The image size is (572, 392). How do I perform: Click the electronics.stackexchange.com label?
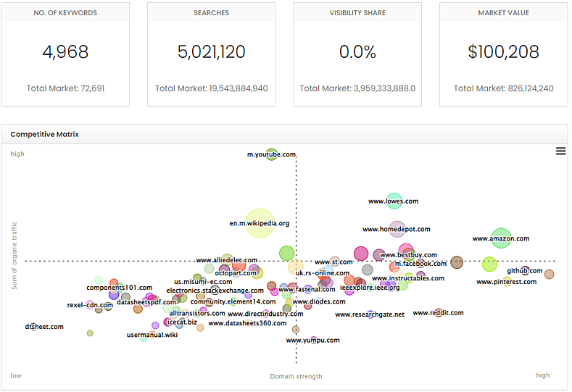click(215, 291)
